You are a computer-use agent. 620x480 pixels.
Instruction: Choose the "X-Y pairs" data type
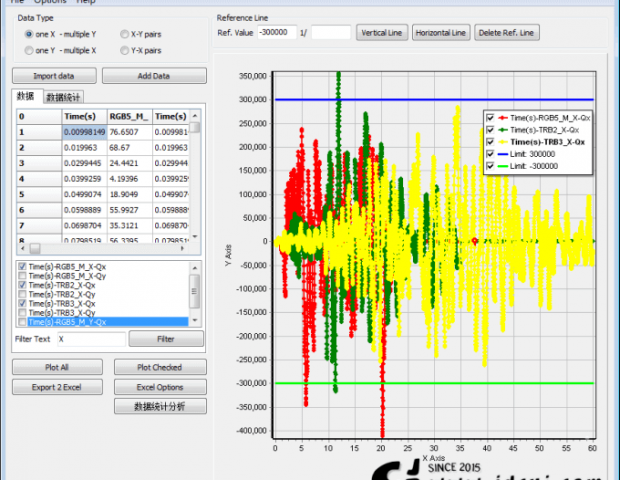[x=123, y=33]
